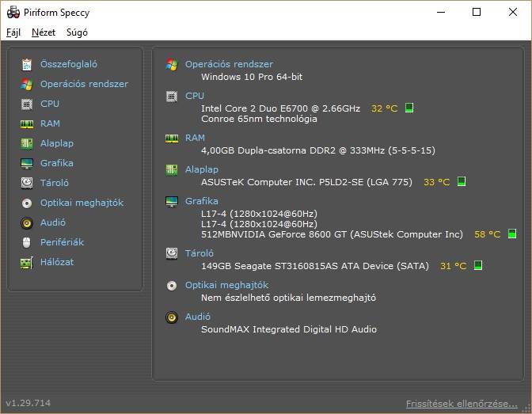Open the Nézet menu
The image size is (532, 414).
44,32
